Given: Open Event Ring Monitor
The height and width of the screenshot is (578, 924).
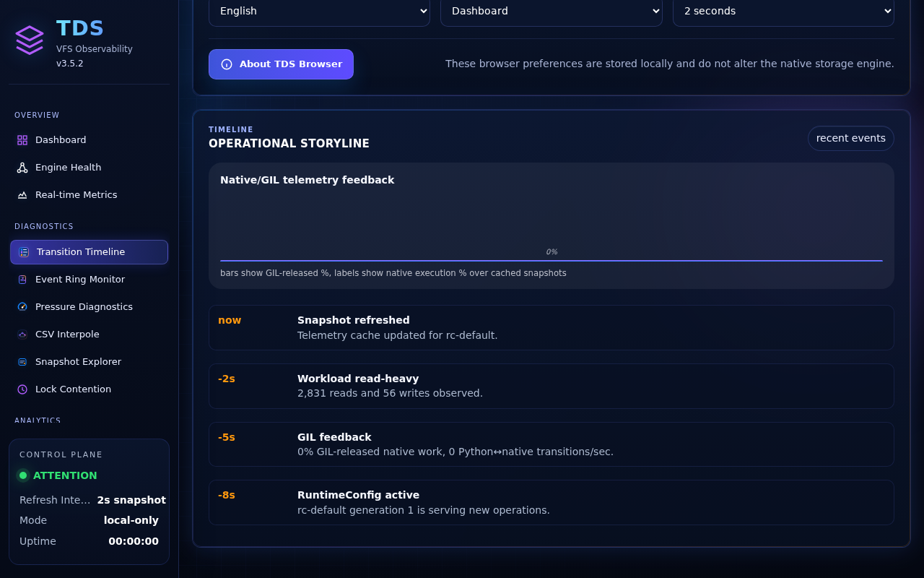Looking at the screenshot, I should pyautogui.click(x=89, y=280).
